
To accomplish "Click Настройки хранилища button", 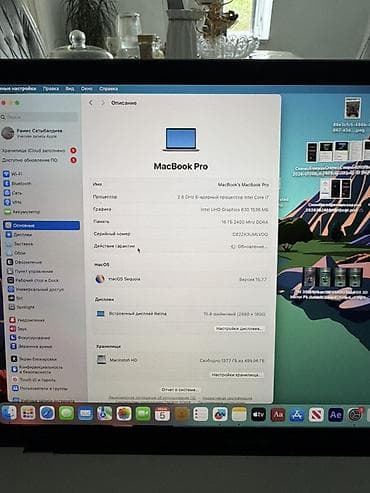I will pos(236,375).
